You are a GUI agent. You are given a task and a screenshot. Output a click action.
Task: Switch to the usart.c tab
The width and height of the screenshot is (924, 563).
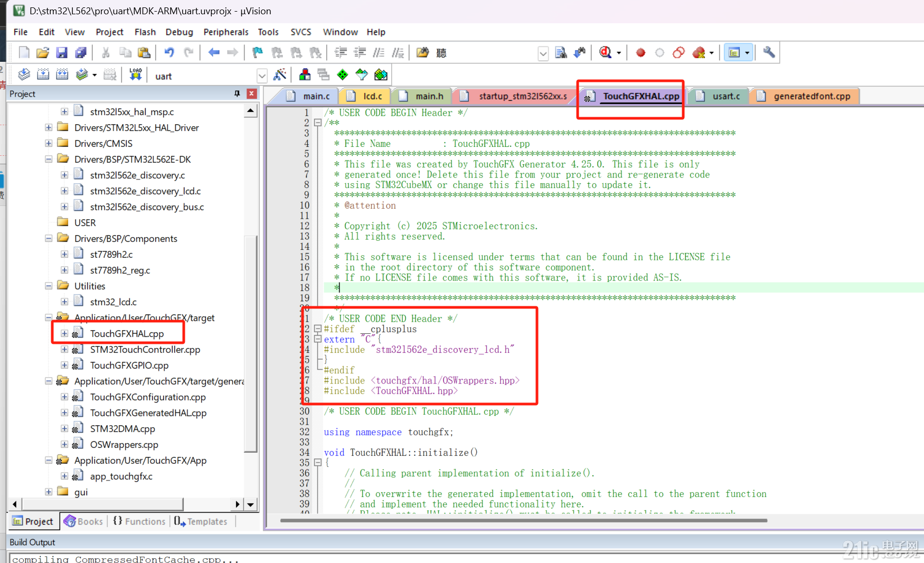click(718, 96)
